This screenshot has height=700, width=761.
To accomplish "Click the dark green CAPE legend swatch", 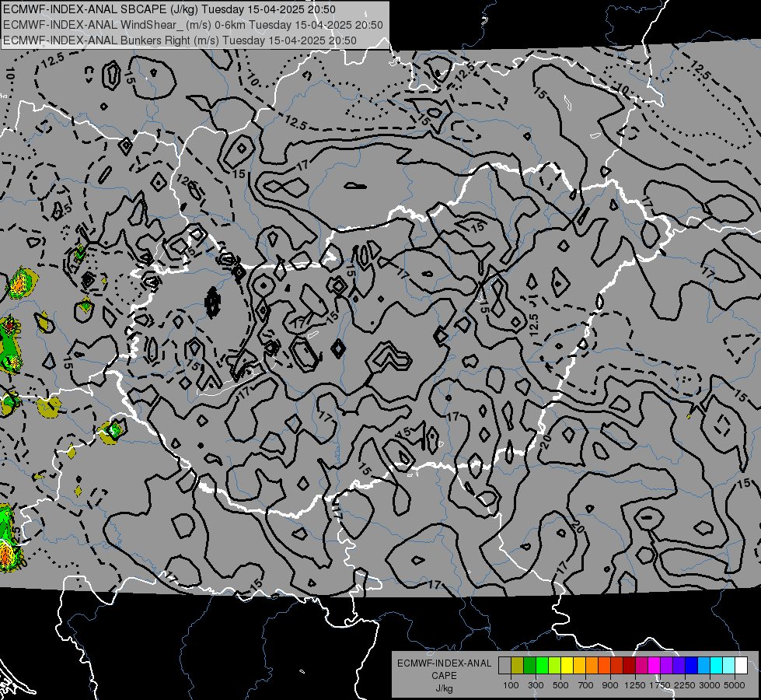I will pos(529,666).
